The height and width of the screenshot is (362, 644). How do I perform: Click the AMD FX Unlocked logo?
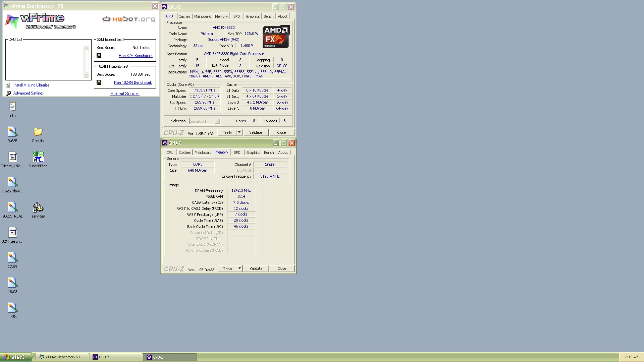pyautogui.click(x=276, y=37)
